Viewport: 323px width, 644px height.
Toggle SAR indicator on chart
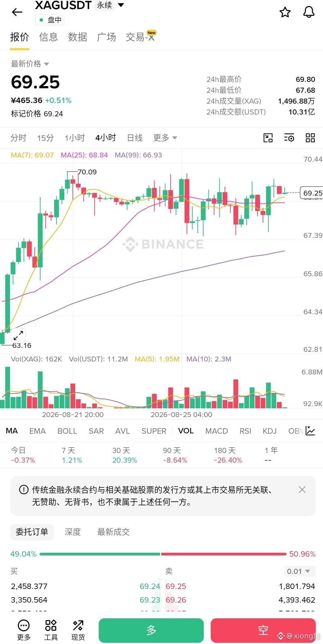point(96,431)
